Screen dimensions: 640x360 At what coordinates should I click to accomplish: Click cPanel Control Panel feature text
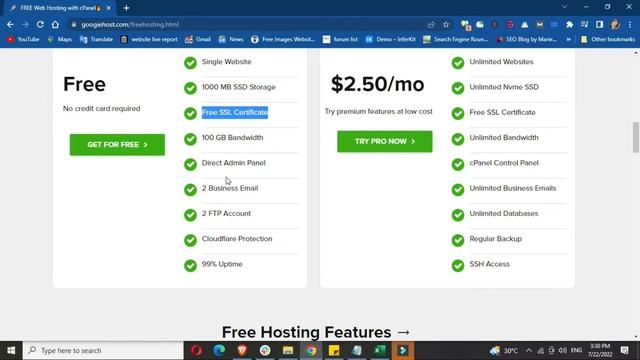pos(504,163)
